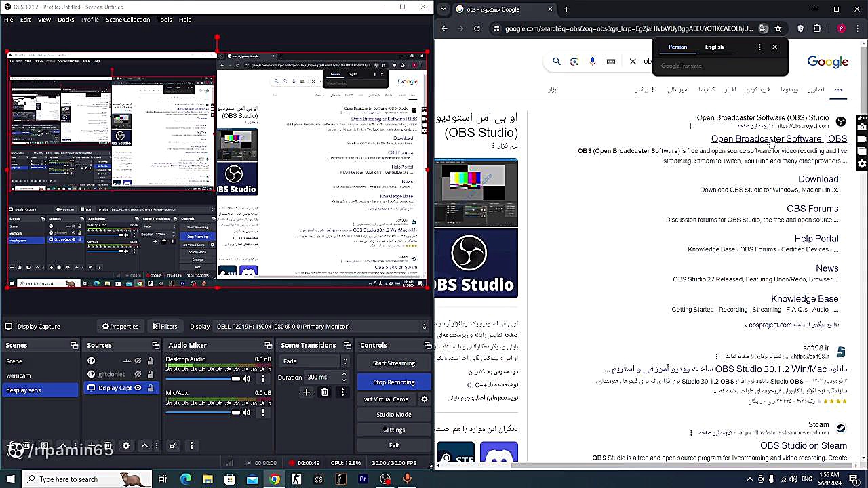The image size is (868, 488).
Task: Mute Mic/Aux
Action: click(x=247, y=412)
